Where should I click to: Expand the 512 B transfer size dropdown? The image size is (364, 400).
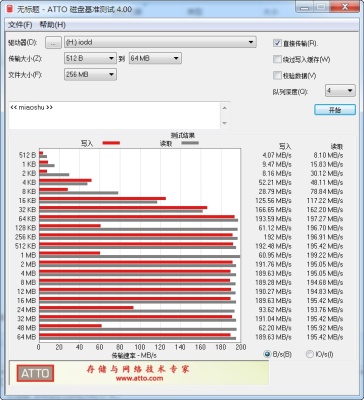[x=90, y=58]
